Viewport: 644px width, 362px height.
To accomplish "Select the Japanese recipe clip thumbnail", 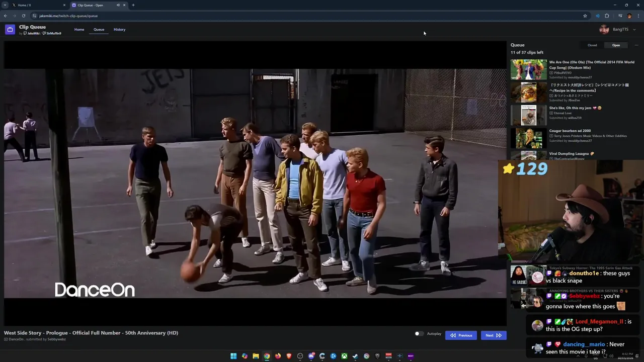I will [x=529, y=93].
